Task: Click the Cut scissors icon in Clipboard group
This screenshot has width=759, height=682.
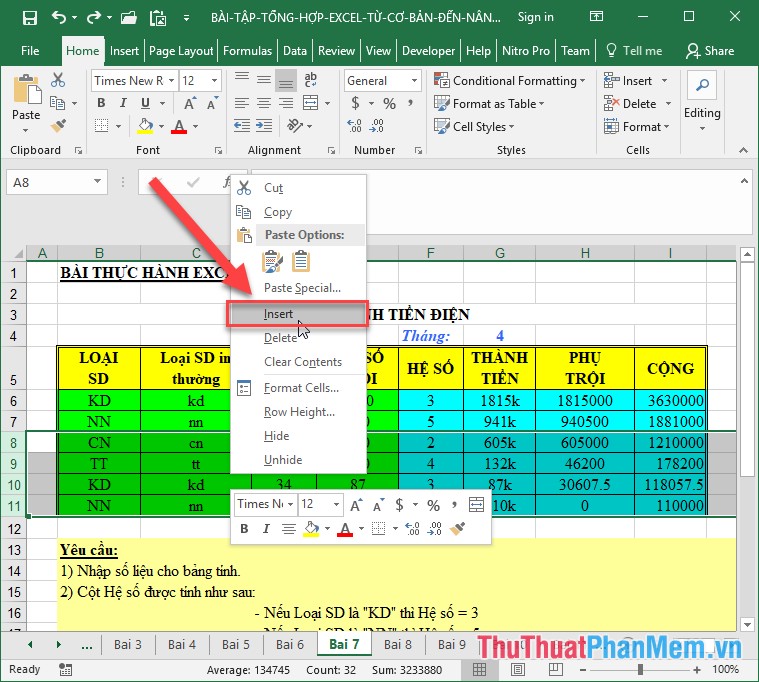Action: coord(58,80)
